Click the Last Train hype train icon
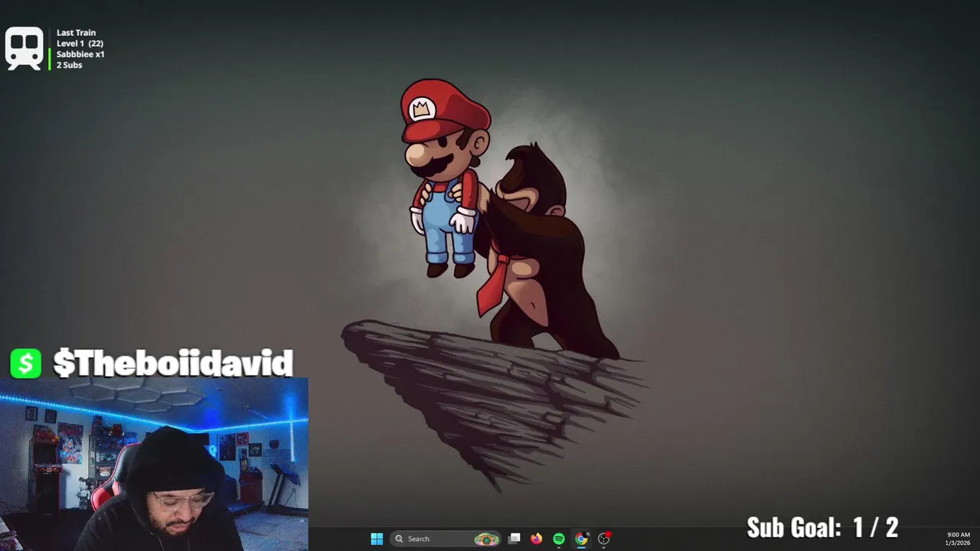Image resolution: width=980 pixels, height=551 pixels. (24, 48)
